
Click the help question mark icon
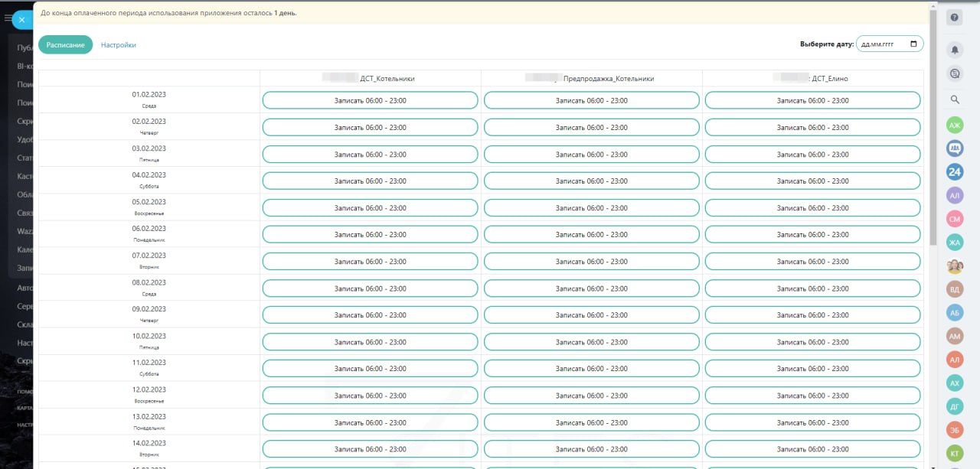tap(954, 18)
